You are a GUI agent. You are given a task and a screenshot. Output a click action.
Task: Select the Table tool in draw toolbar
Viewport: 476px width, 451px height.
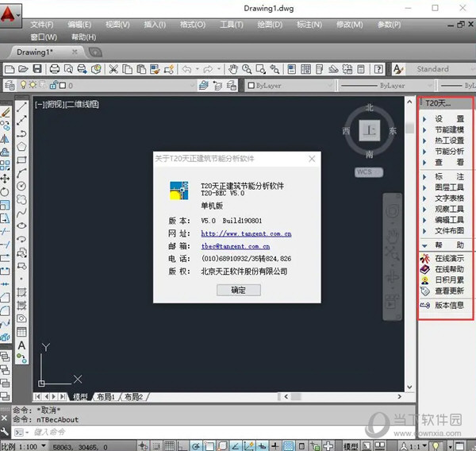click(x=21, y=332)
